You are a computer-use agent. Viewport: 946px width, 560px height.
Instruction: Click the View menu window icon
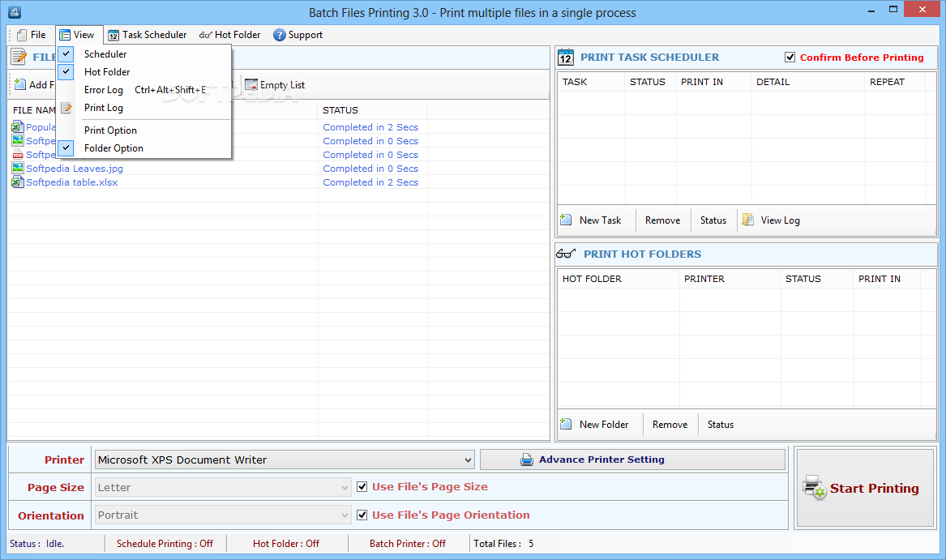[x=65, y=35]
